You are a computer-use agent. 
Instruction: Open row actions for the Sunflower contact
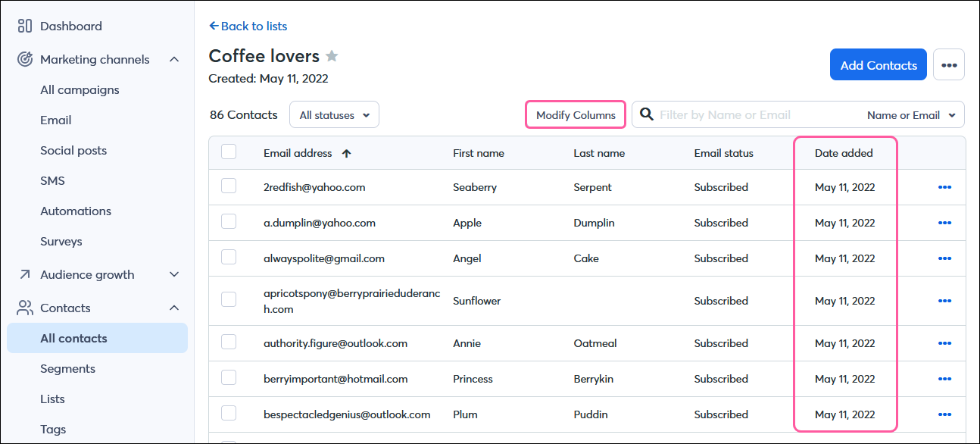(x=944, y=301)
